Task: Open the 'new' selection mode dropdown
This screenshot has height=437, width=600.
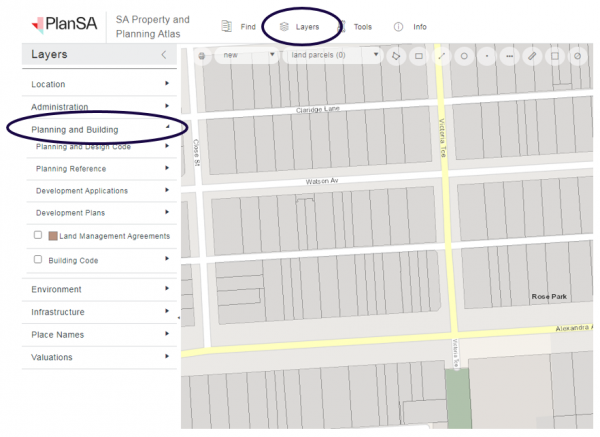Action: (x=244, y=55)
